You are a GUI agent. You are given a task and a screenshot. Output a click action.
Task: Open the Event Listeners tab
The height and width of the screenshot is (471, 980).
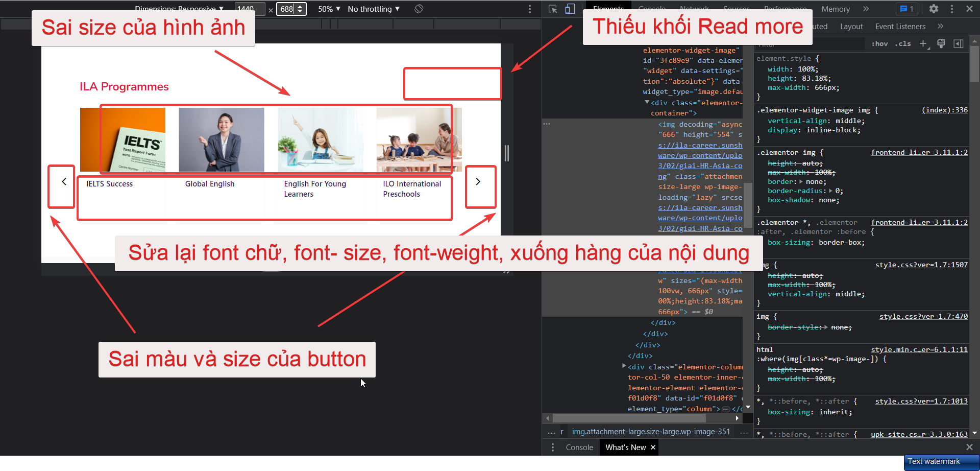[900, 27]
